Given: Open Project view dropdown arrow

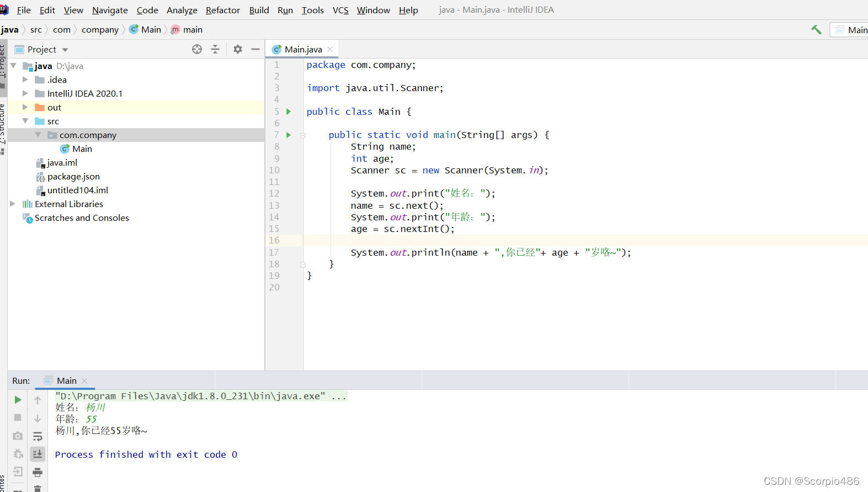Looking at the screenshot, I should tap(65, 50).
